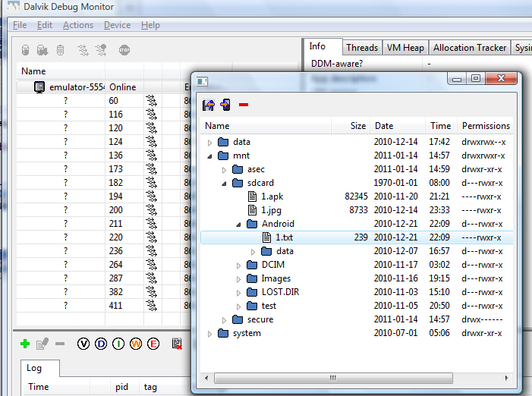
Task: Click the edit log filter icon
Action: pos(42,344)
